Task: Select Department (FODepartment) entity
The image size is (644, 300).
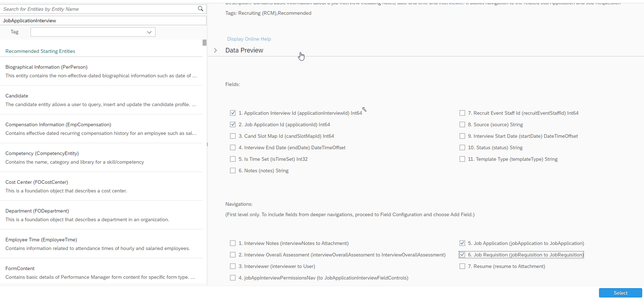Action: [x=101, y=215]
